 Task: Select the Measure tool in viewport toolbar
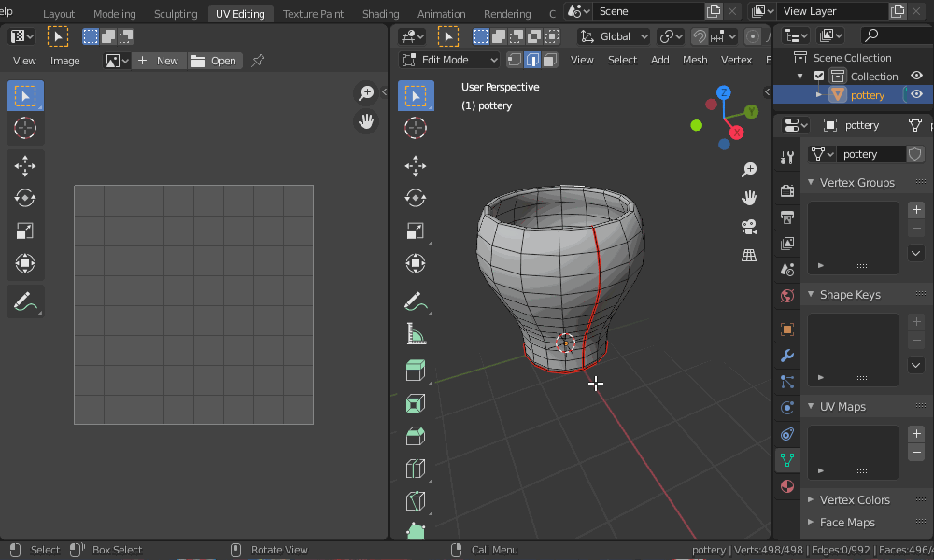click(416, 333)
